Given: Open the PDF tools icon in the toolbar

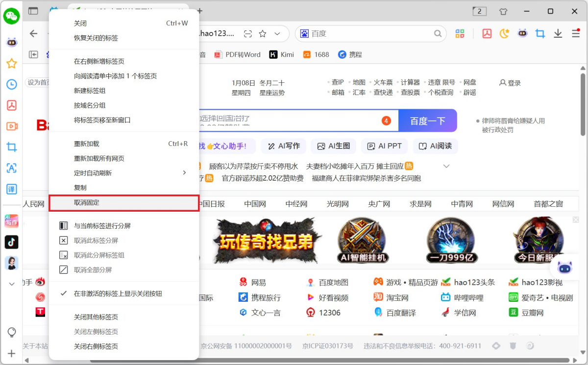Looking at the screenshot, I should pyautogui.click(x=486, y=33).
